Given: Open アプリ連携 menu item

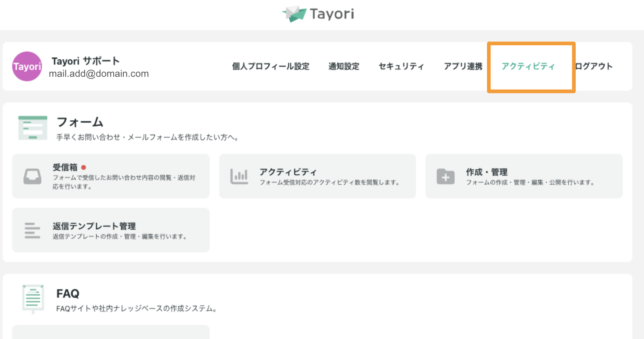Looking at the screenshot, I should [463, 66].
